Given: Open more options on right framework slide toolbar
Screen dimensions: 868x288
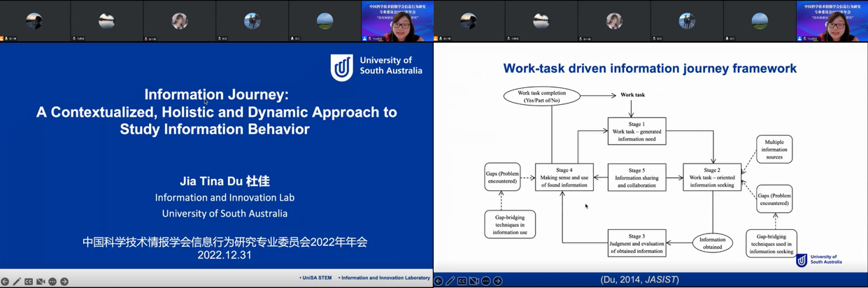Looking at the screenshot, I should 486,281.
